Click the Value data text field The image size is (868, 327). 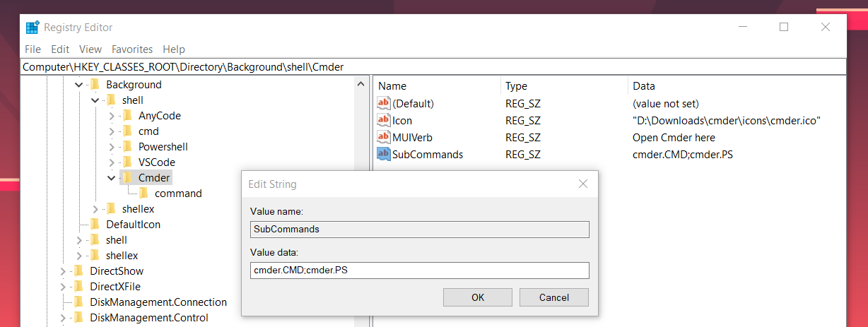point(420,270)
